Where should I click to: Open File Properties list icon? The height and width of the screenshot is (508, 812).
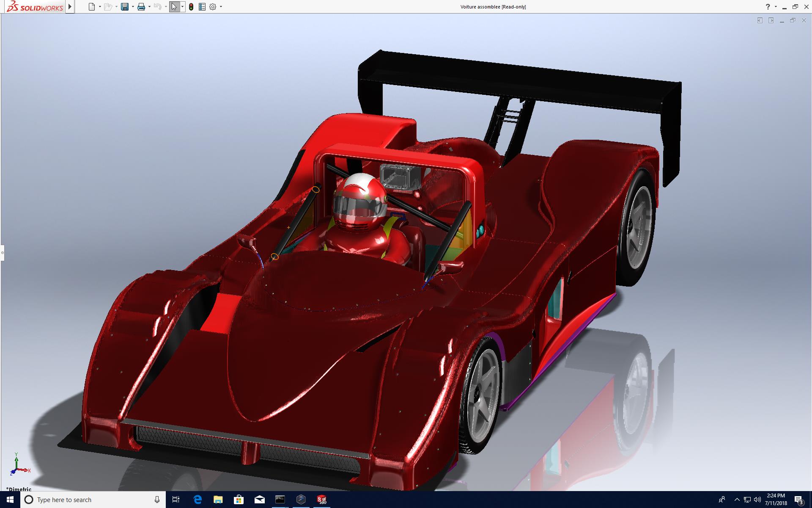click(x=202, y=7)
